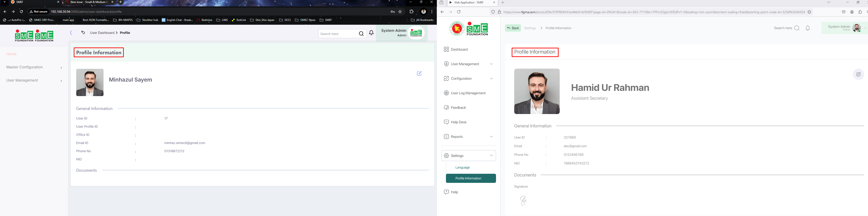
Task: Click the notification bell in the Figma window
Action: click(808, 28)
